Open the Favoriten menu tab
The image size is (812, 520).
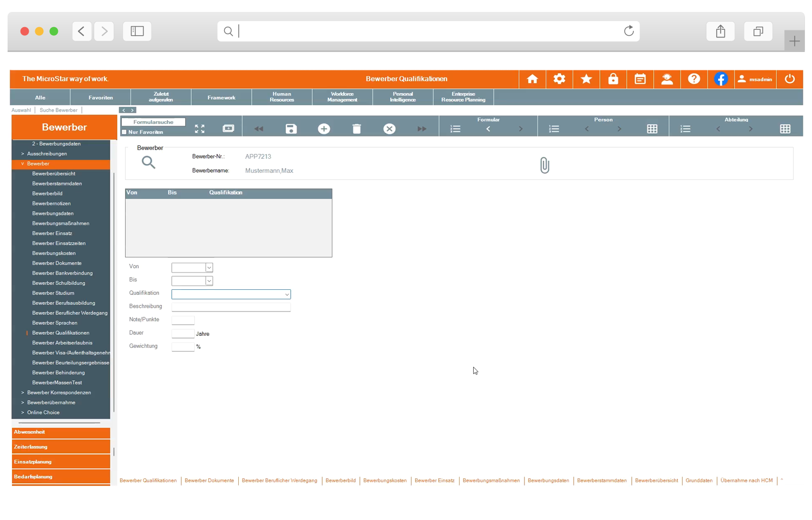(x=101, y=97)
